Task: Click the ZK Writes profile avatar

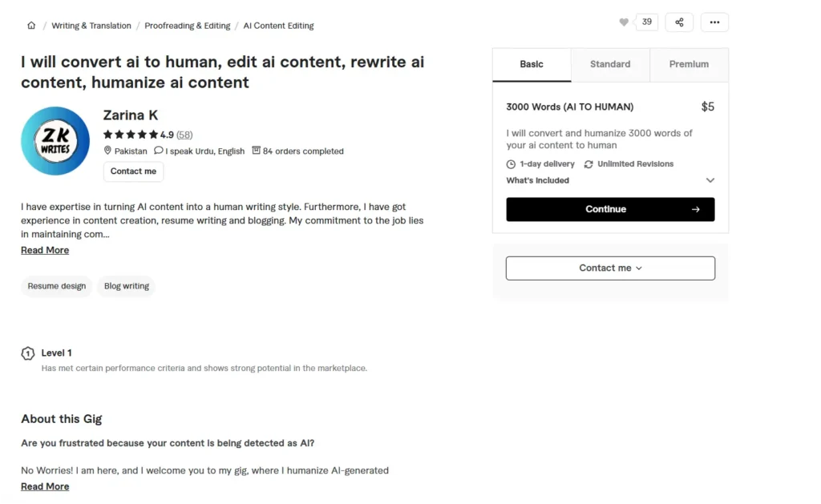Action: pyautogui.click(x=55, y=141)
